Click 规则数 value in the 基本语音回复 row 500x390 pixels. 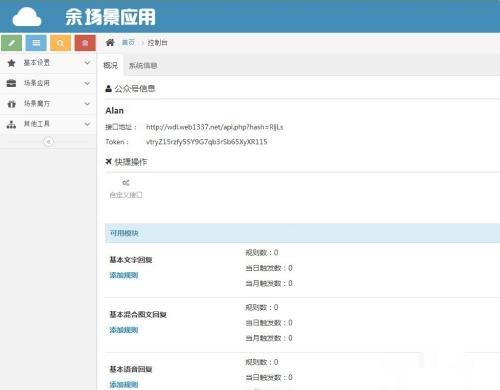point(262,362)
